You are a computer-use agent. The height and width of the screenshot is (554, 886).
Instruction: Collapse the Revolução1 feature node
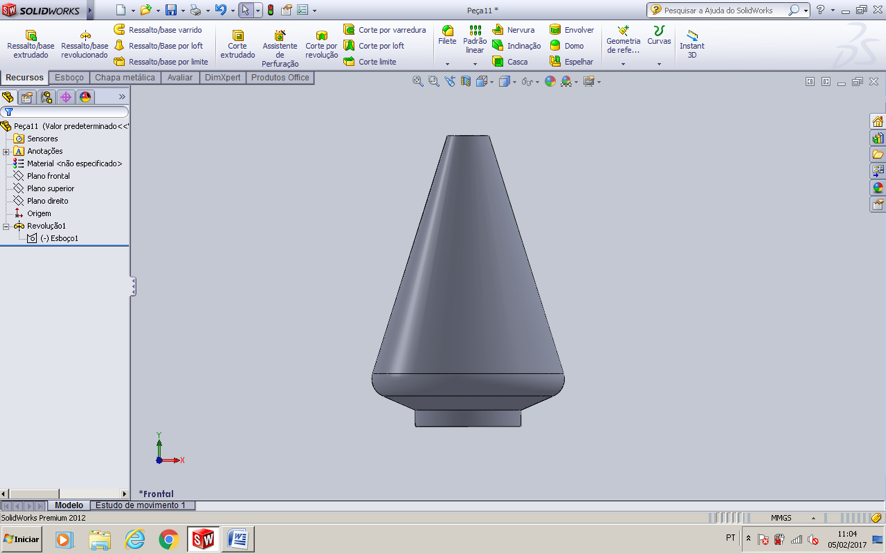tap(6, 226)
